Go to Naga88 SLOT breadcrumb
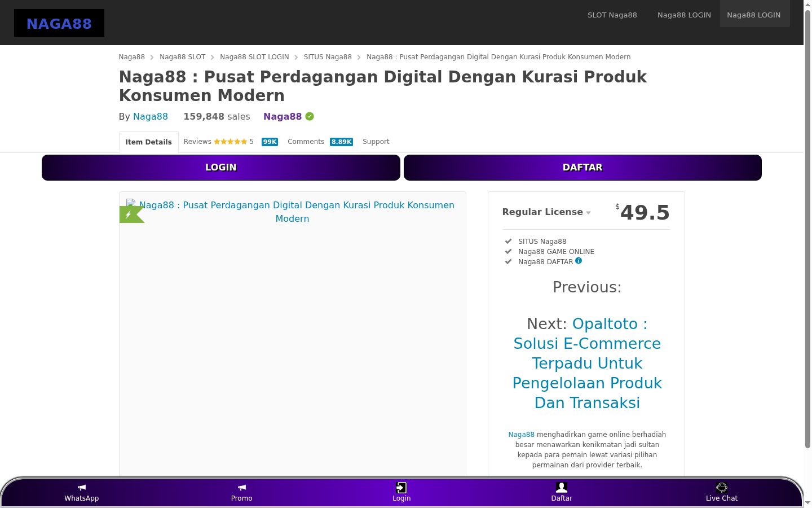812x508 pixels. click(x=183, y=57)
